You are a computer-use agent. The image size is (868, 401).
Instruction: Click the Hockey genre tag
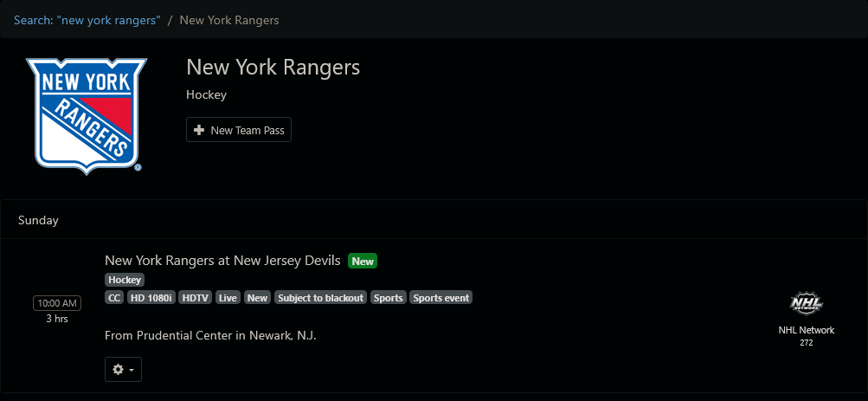coord(125,280)
